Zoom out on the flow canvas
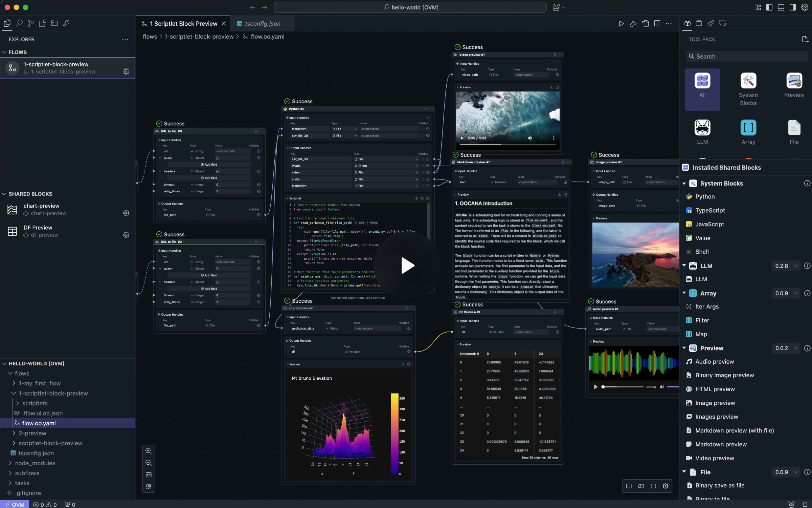 (149, 463)
